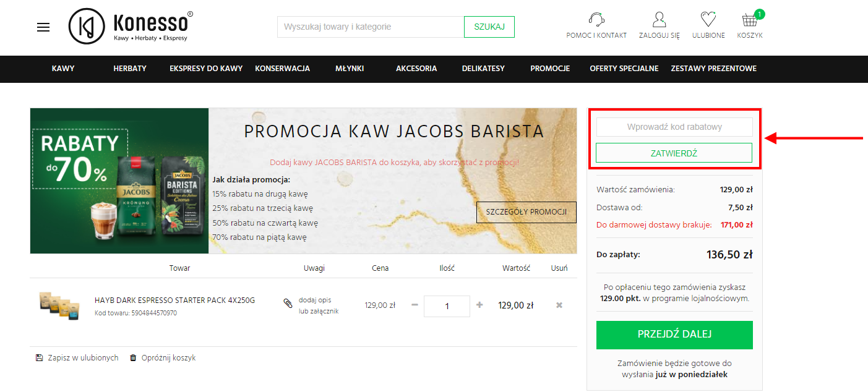Click SZCZEGÓŁY PROMOCJI button
Viewport: 868px width, 392px height.
tap(526, 212)
